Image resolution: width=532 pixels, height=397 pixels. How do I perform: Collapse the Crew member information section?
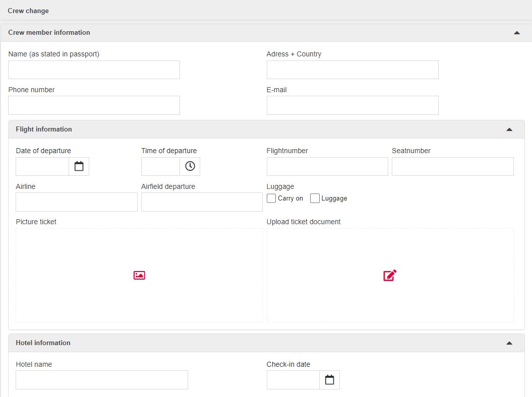[516, 33]
